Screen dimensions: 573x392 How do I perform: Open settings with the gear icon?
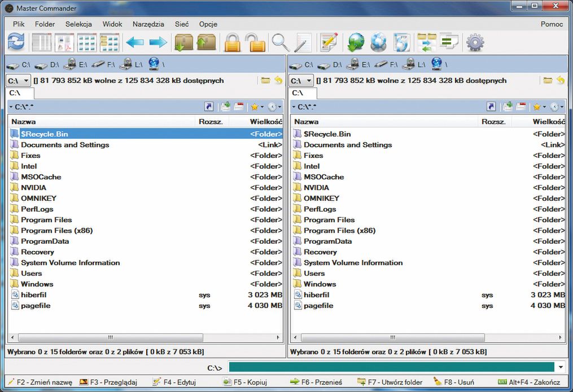click(x=475, y=42)
